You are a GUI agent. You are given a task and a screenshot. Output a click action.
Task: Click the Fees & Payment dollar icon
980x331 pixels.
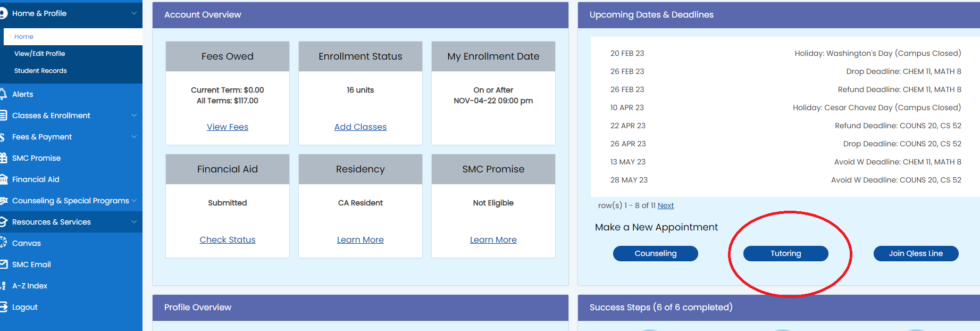3,137
